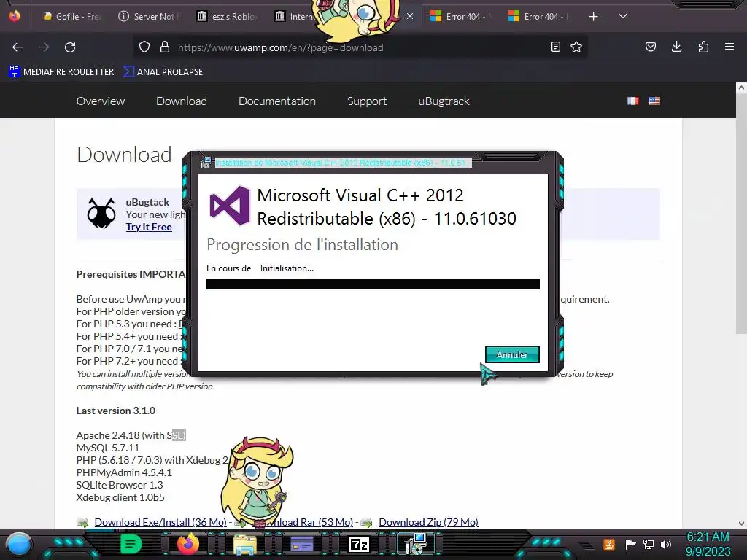
Task: Expand the list all tabs chevron
Action: (623, 16)
